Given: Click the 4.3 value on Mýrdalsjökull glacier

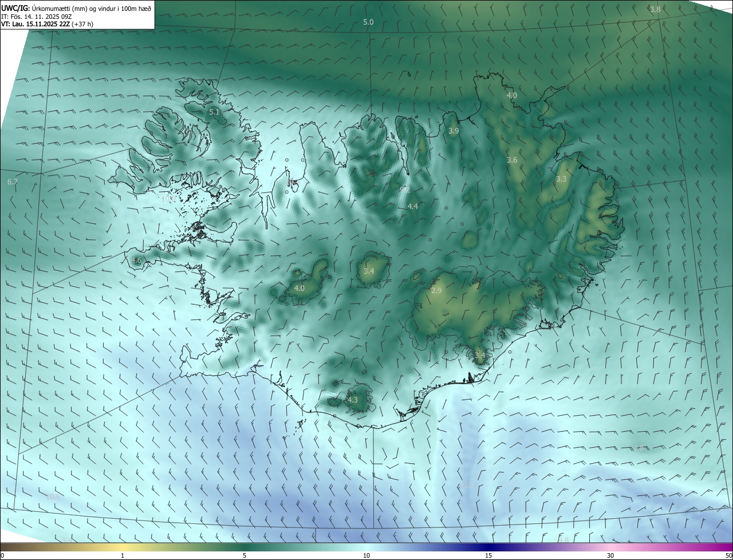Looking at the screenshot, I should tap(352, 400).
